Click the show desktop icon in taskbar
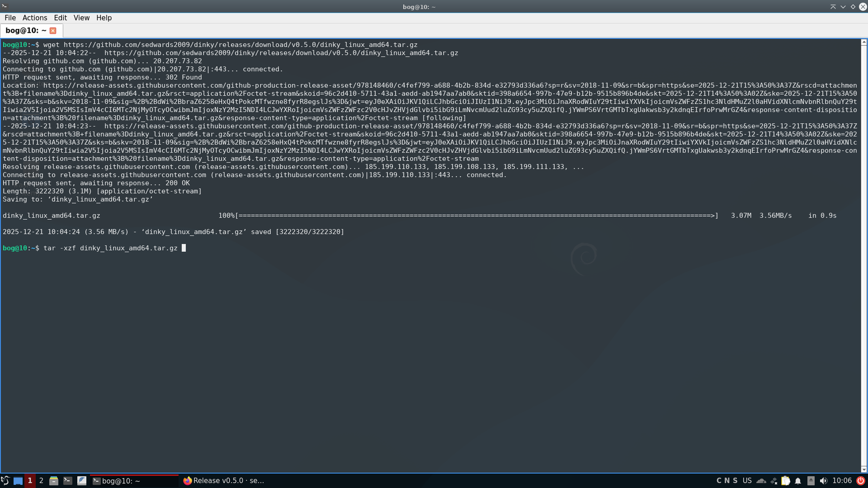 tap(18, 481)
